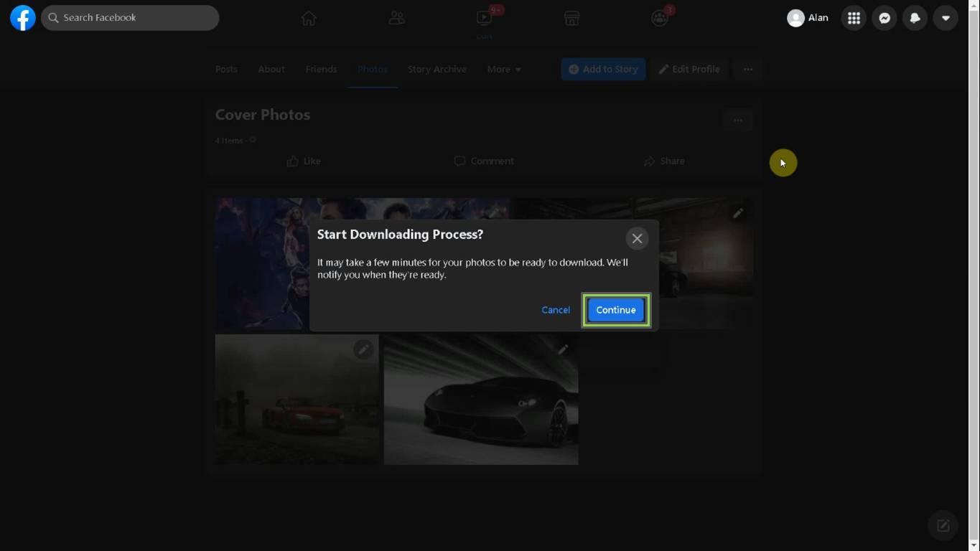Open the nine-dot apps menu
980x551 pixels.
(x=854, y=18)
